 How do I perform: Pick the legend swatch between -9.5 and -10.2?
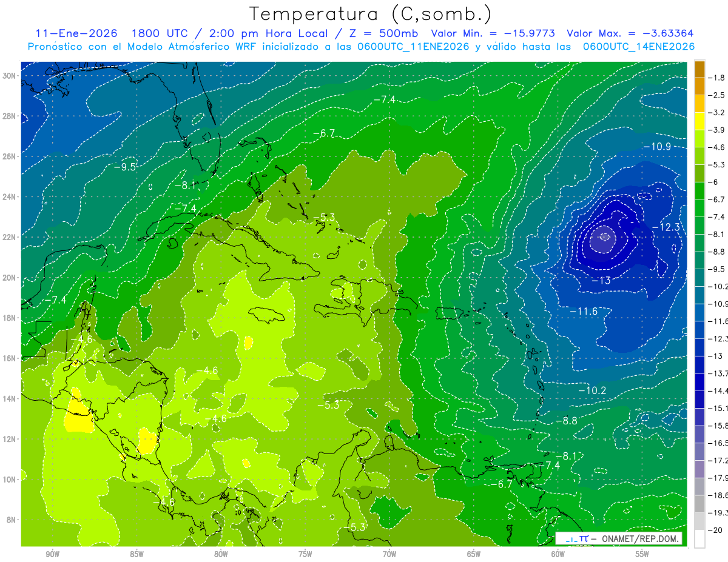(699, 278)
